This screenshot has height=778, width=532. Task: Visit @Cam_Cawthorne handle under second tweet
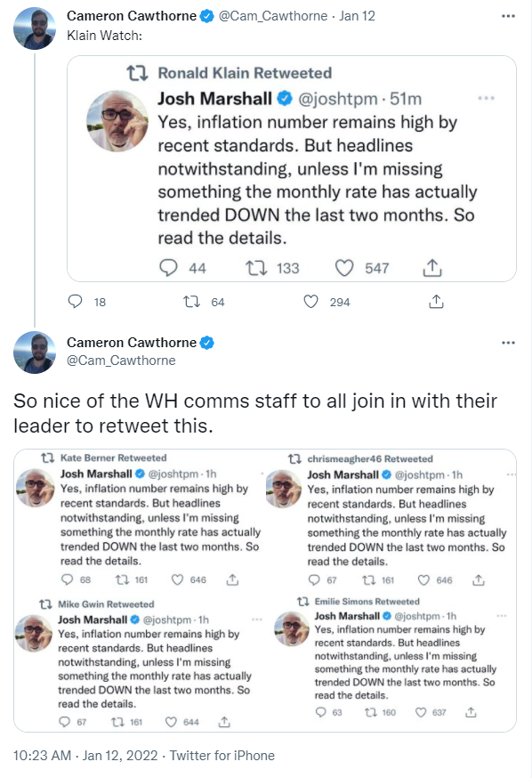(x=121, y=361)
